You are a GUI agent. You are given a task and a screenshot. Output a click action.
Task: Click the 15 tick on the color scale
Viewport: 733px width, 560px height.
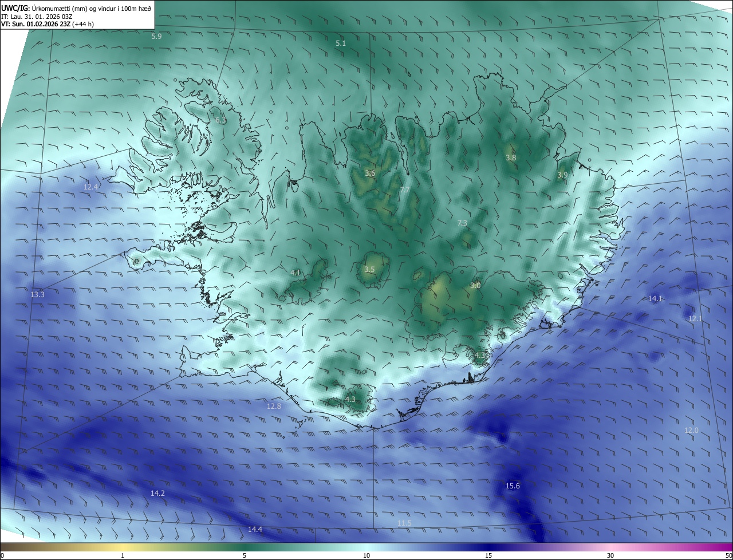488,556
